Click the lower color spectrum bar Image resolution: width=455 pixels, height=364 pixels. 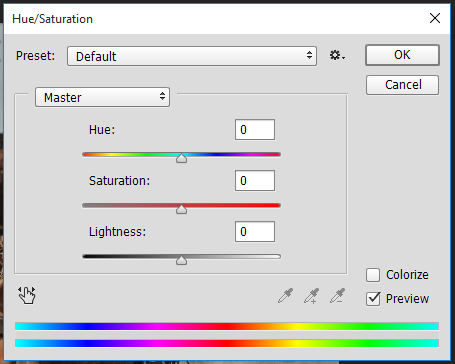[x=227, y=343]
